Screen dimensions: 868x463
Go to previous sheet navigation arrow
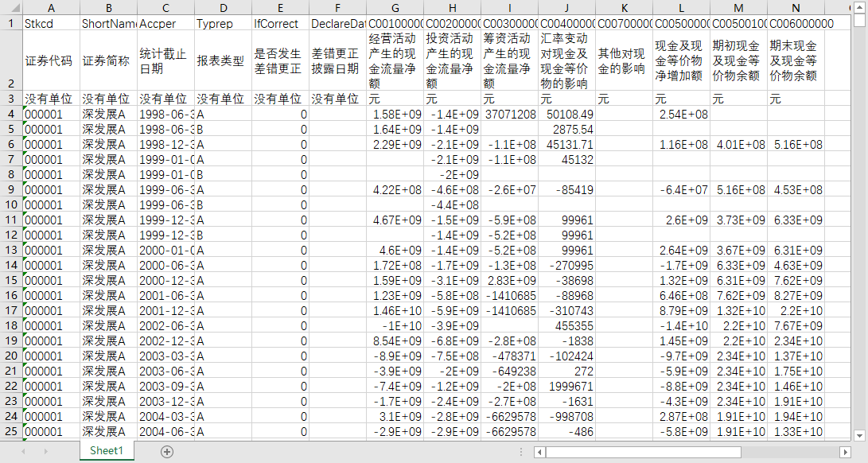pyautogui.click(x=23, y=451)
